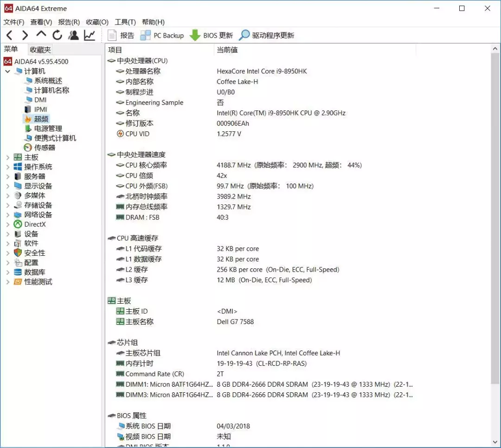Select 电源管理 icon in tree
The width and height of the screenshot is (501, 448).
click(x=28, y=129)
